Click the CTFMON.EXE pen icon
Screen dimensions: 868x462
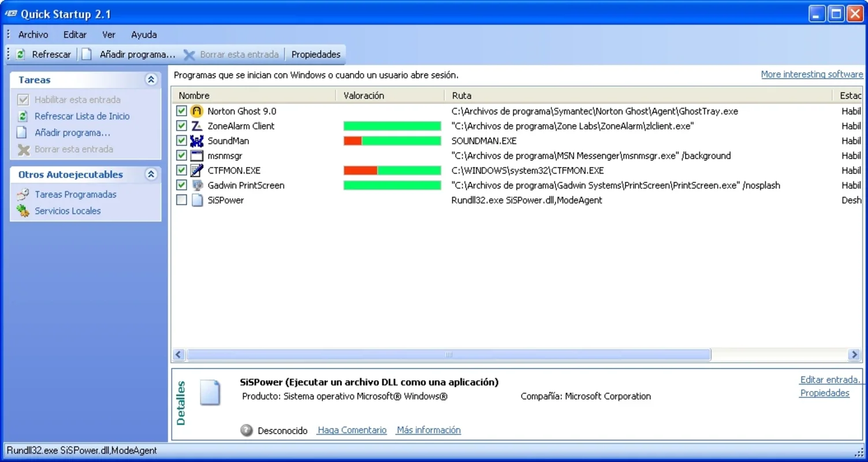tap(197, 170)
